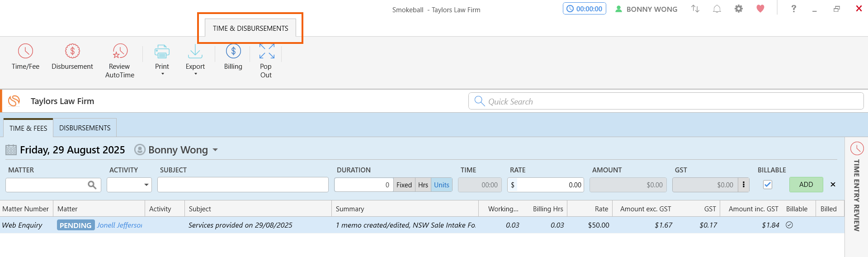Expand the Bonny Wong staff dropdown
This screenshot has width=868, height=257.
(x=215, y=150)
